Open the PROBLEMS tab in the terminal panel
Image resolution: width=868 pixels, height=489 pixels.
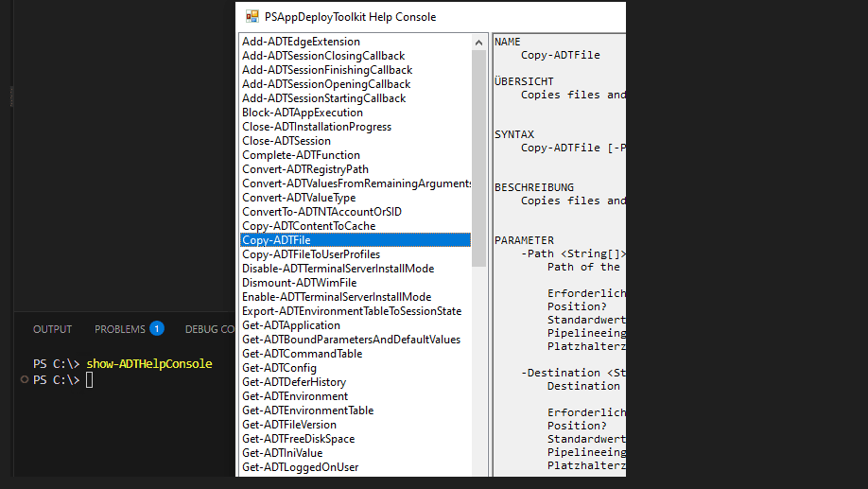(x=119, y=329)
